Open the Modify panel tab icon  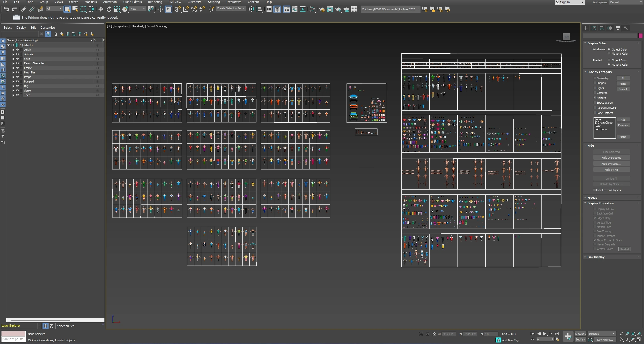click(x=593, y=28)
